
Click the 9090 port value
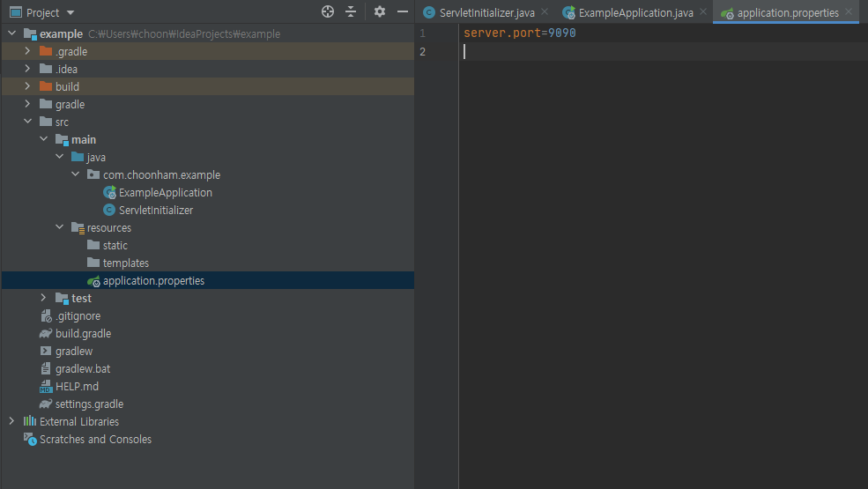[x=562, y=33]
